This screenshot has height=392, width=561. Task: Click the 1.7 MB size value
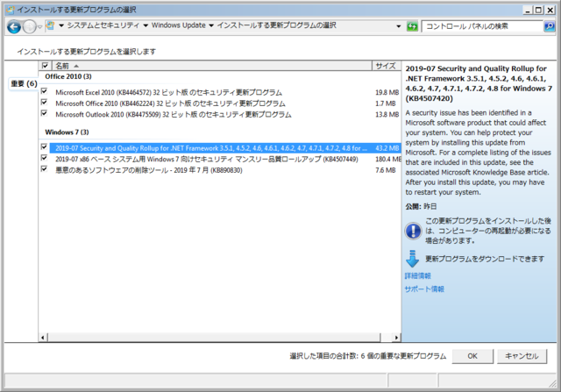(386, 103)
